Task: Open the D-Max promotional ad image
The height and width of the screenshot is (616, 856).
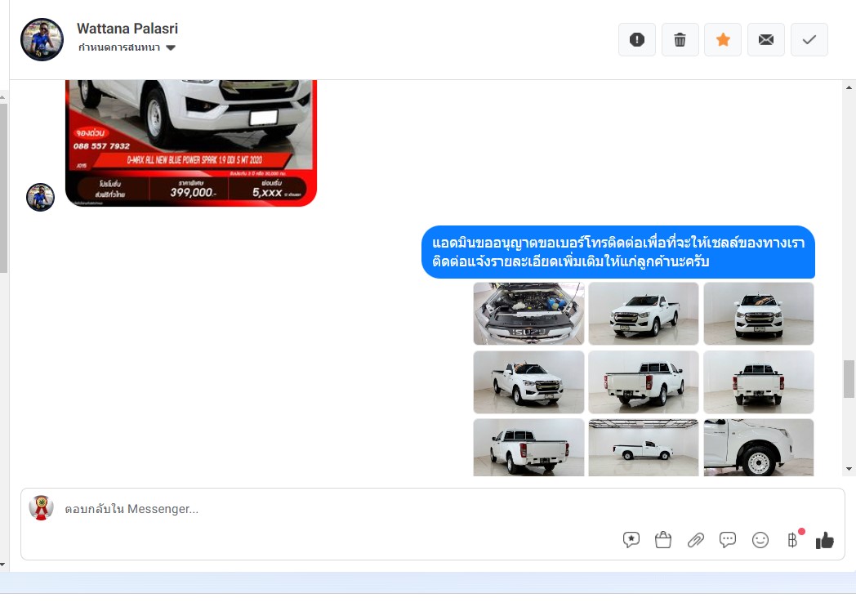Action: [190, 143]
